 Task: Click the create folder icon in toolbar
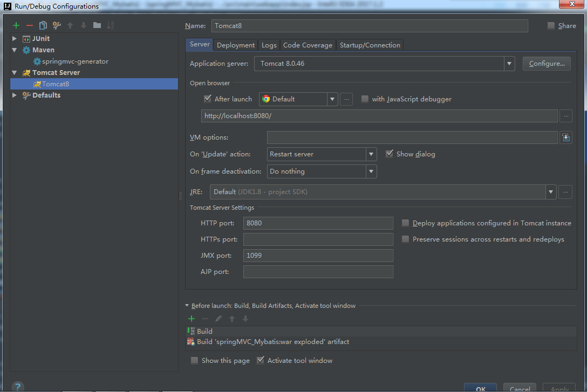pos(97,25)
